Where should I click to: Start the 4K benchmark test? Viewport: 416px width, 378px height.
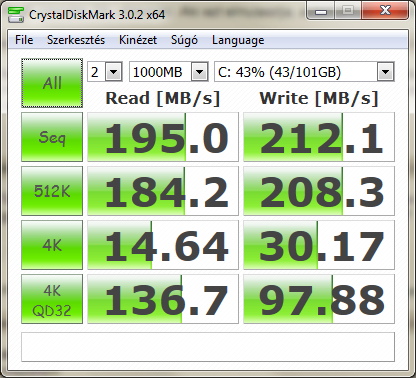click(x=52, y=245)
